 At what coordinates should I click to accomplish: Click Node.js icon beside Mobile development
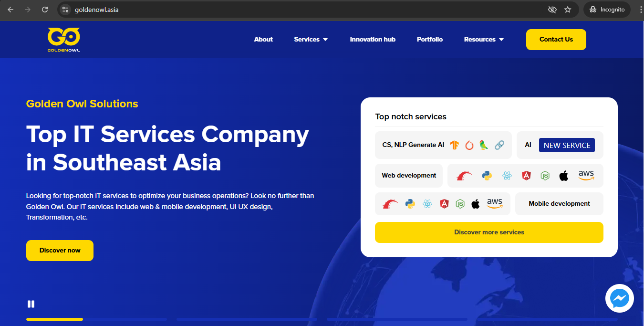click(460, 204)
